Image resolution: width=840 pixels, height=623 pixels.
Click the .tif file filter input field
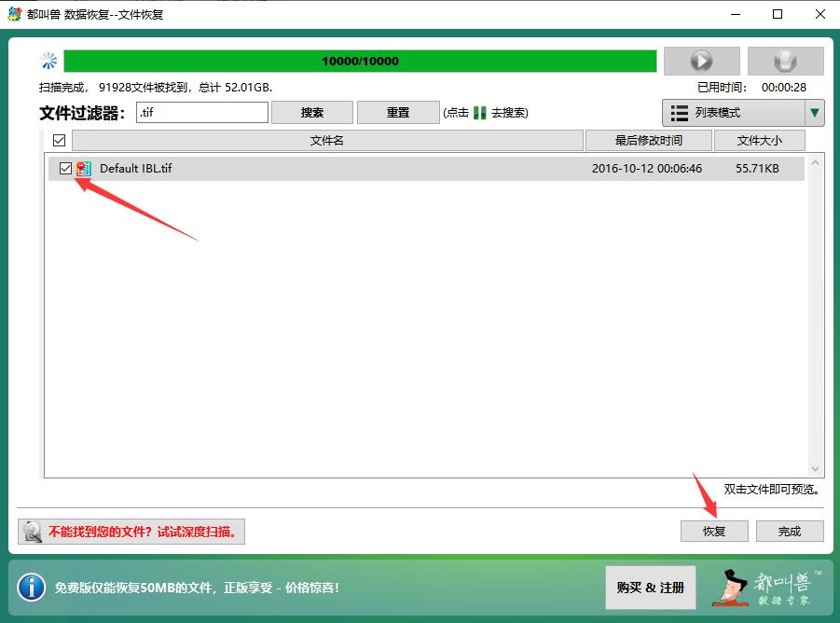(x=202, y=111)
